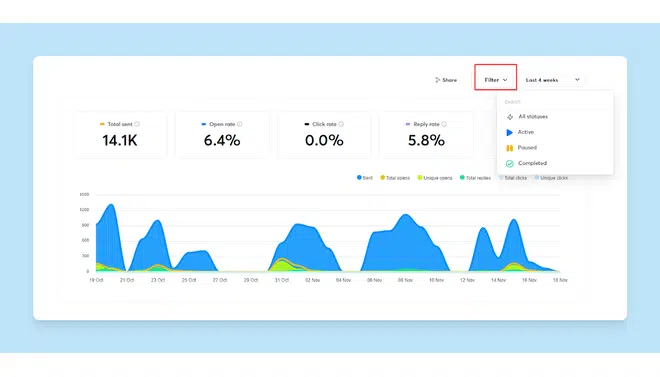Viewport: 660px width, 377px height.
Task: Toggle the Total opens legend series
Action: (x=395, y=178)
